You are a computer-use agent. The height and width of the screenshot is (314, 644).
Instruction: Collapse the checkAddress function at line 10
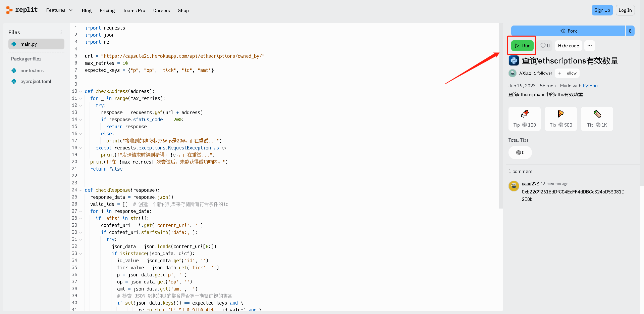(80, 91)
